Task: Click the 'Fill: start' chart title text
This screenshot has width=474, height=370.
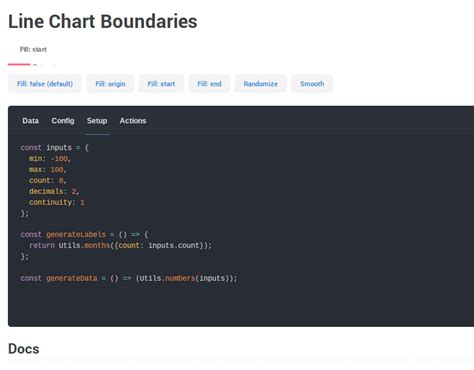Action: click(x=33, y=49)
